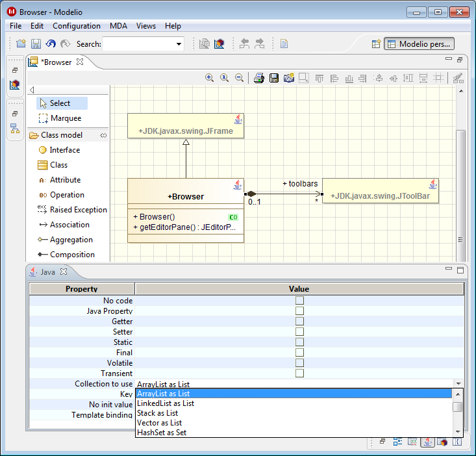This screenshot has width=476, height=456.
Task: Open the MDA menu
Action: tap(118, 26)
